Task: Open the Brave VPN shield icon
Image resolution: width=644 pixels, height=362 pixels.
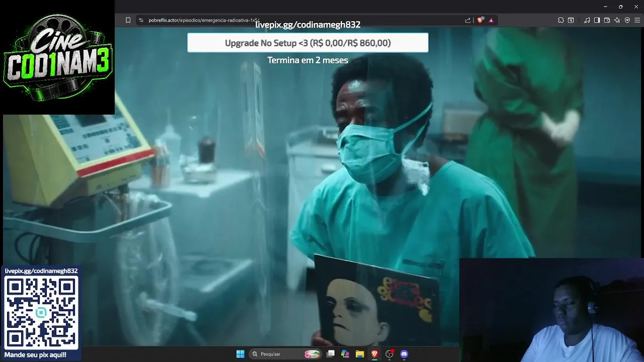Action: pos(627,20)
